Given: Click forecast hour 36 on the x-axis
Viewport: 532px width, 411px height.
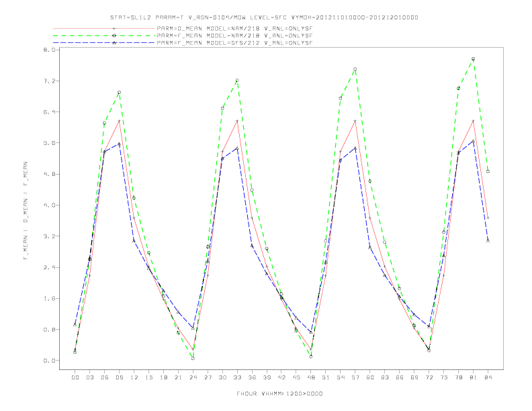Looking at the screenshot, I should click(252, 377).
